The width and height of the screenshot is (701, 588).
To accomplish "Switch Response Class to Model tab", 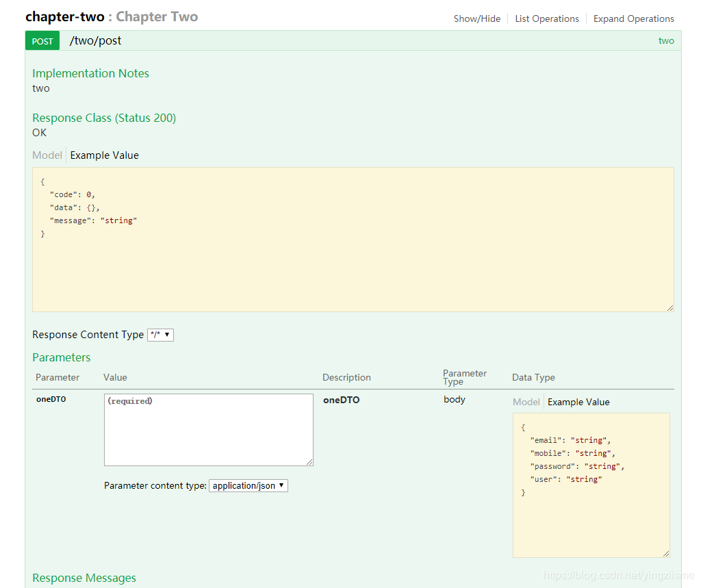I will 47,155.
